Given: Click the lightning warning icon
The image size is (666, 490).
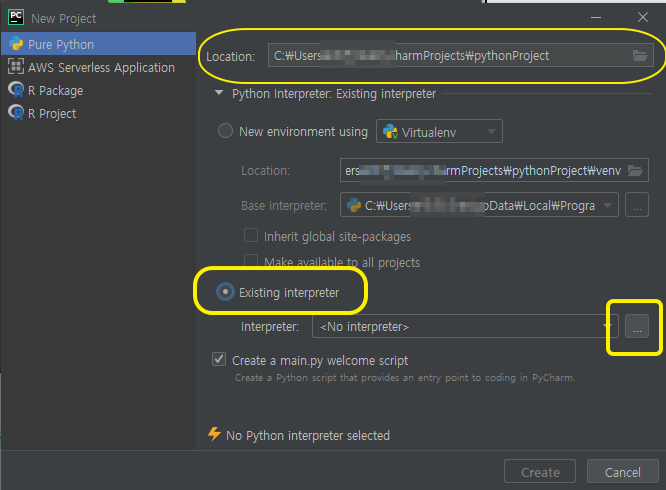Looking at the screenshot, I should click(x=214, y=434).
